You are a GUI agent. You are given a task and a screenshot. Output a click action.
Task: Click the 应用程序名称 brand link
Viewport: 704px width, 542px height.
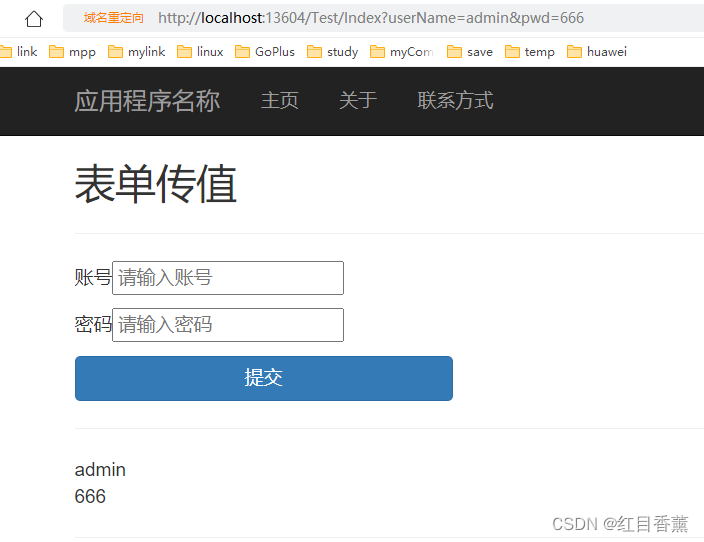tap(147, 101)
